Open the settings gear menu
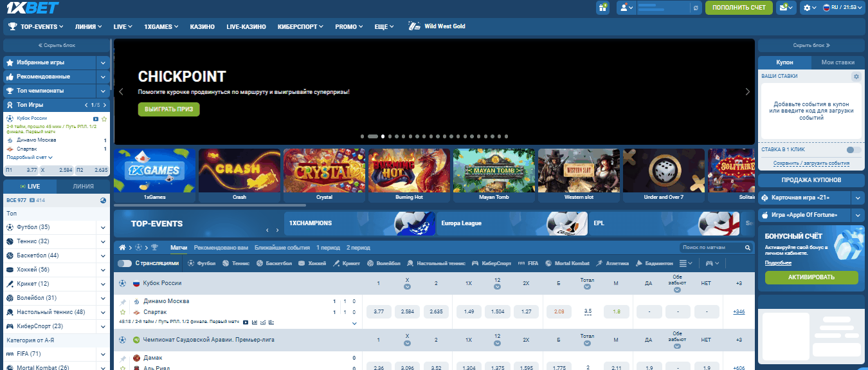868x370 pixels. (809, 8)
